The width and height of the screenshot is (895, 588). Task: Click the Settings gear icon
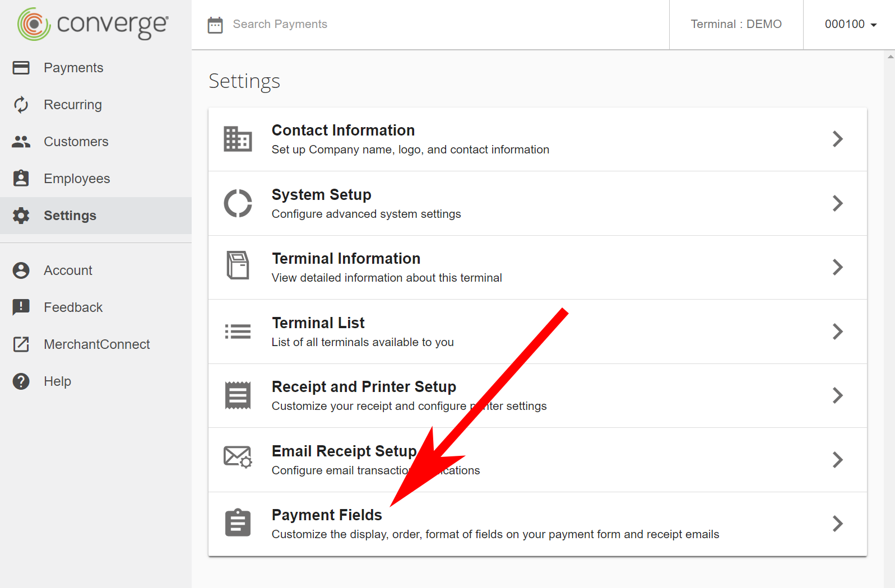21,216
